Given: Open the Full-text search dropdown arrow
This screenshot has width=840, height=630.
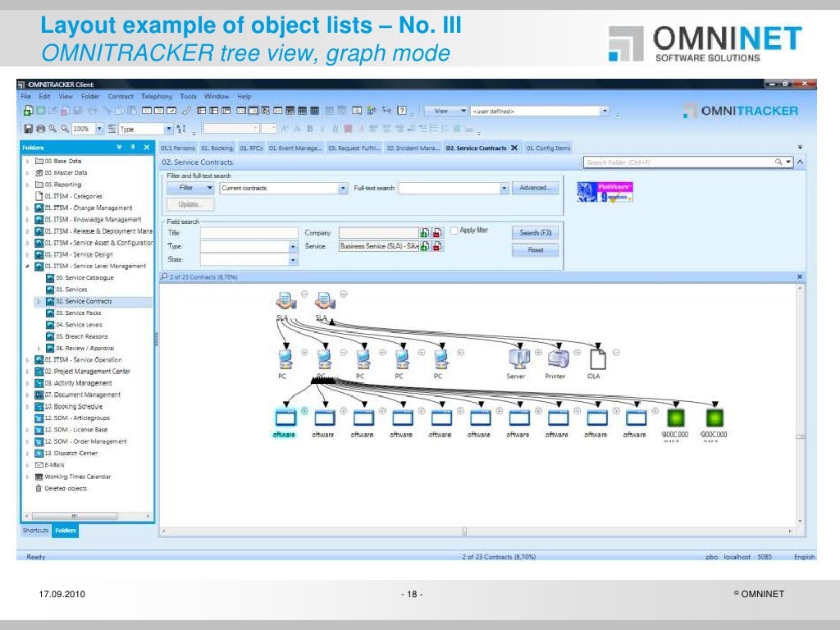Looking at the screenshot, I should tap(504, 188).
